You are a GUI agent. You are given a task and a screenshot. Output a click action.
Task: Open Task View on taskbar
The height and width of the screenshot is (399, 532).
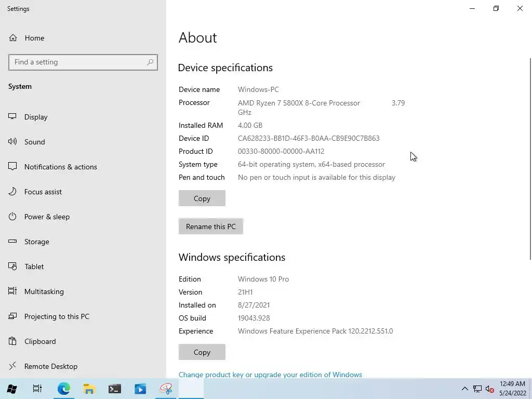coord(37,389)
